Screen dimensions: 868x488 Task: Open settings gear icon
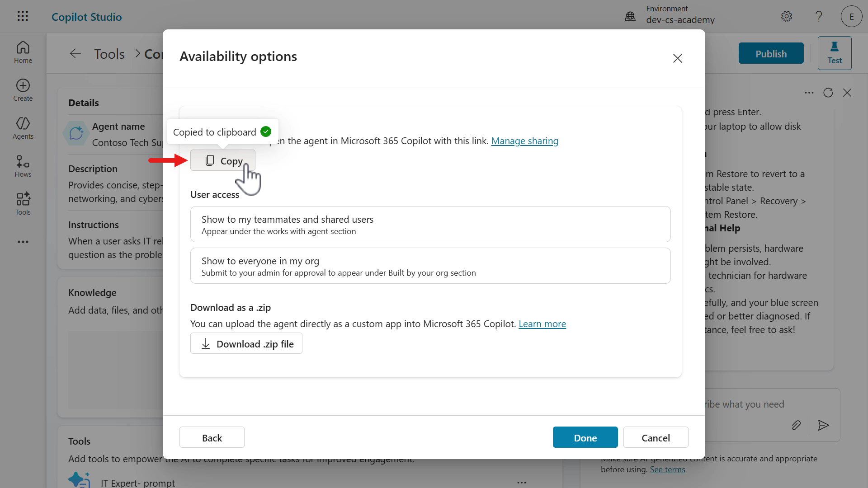pyautogui.click(x=786, y=17)
